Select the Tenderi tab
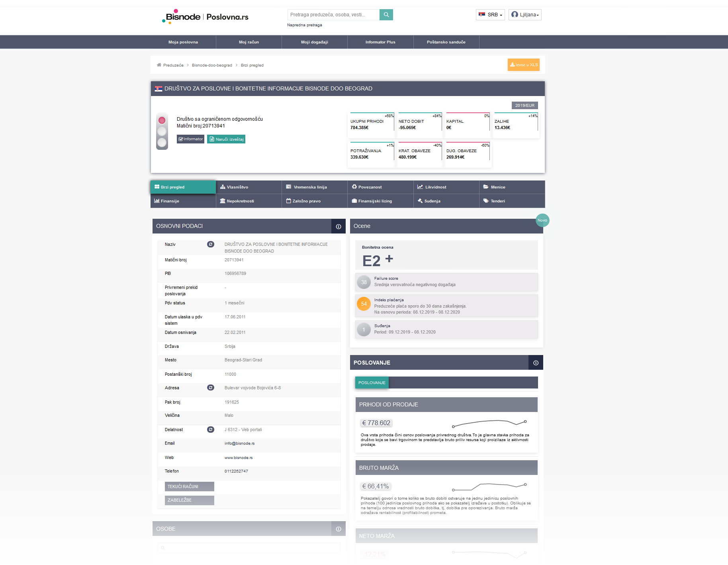The height and width of the screenshot is (565, 728). click(512, 201)
